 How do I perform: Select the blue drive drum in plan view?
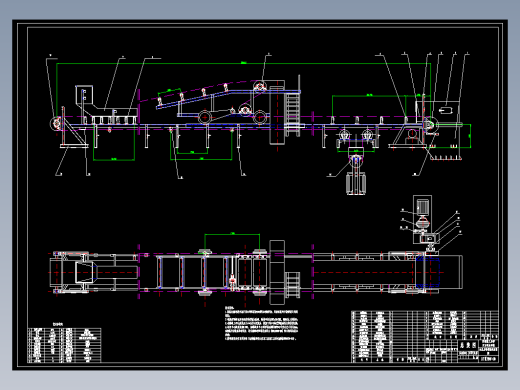coord(428,272)
